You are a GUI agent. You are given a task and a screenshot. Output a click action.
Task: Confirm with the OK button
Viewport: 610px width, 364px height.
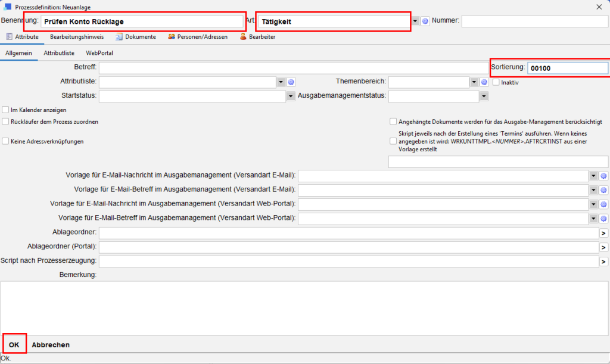pyautogui.click(x=14, y=344)
